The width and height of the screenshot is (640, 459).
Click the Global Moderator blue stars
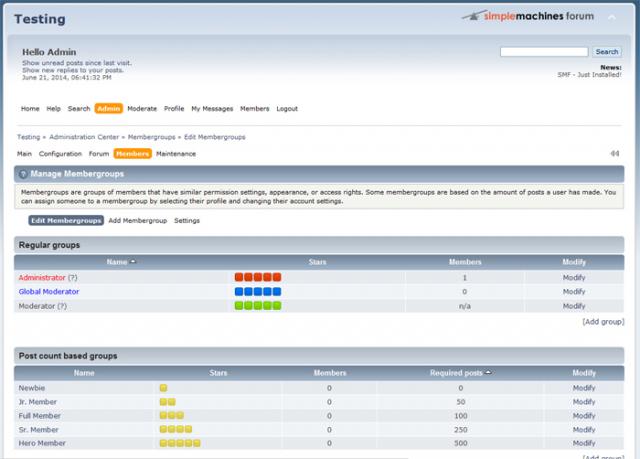click(258, 292)
